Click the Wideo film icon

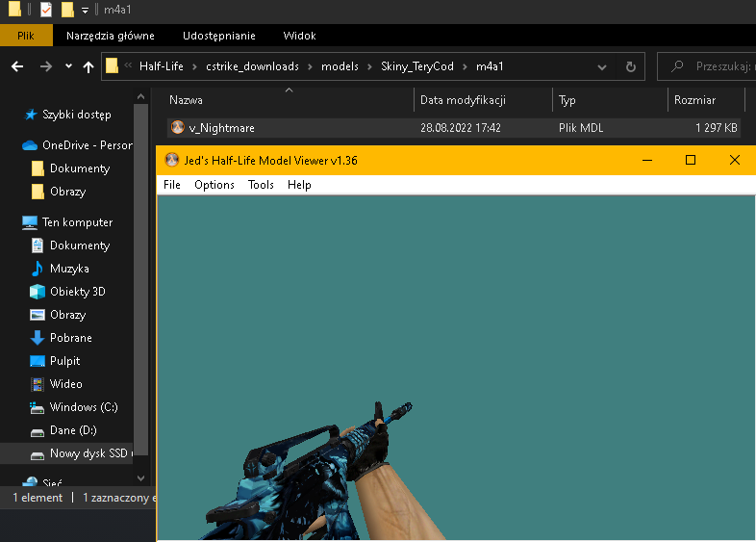(x=38, y=384)
